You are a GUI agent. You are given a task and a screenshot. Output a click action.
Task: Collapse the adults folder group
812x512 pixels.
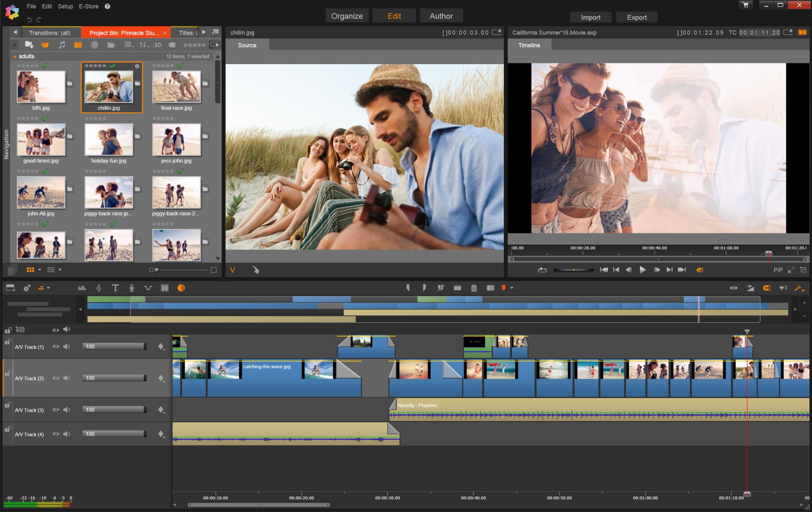pyautogui.click(x=15, y=56)
